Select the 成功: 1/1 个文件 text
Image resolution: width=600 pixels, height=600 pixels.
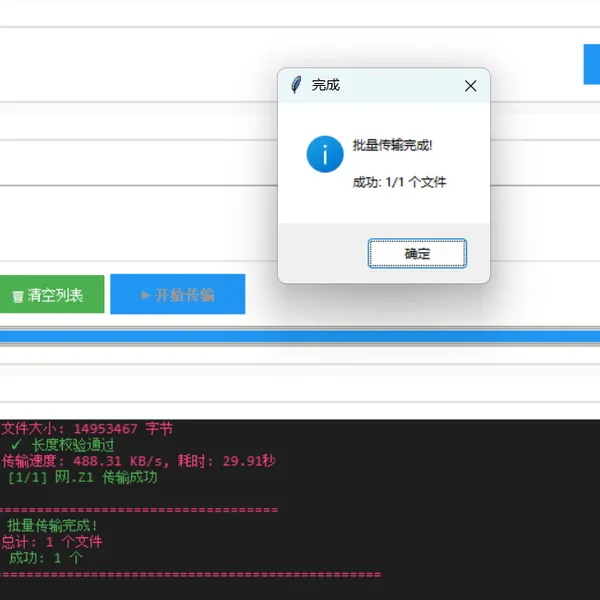coord(399,182)
